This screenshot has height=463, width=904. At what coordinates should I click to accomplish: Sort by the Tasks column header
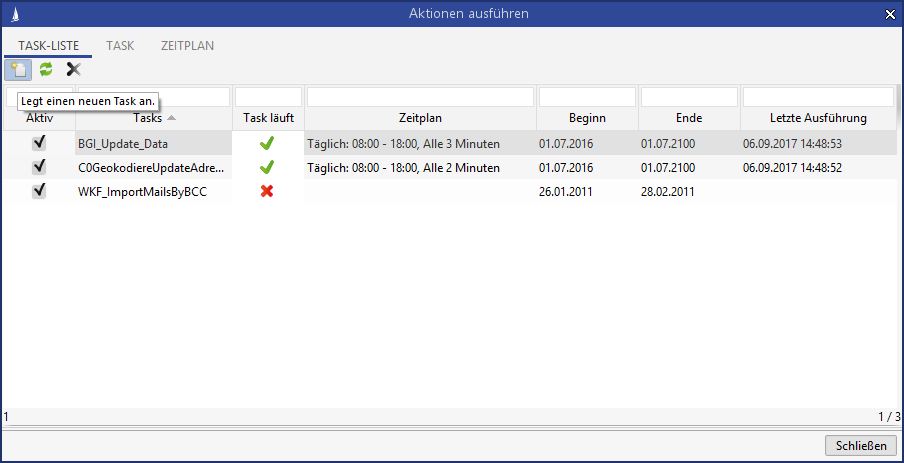[x=153, y=118]
